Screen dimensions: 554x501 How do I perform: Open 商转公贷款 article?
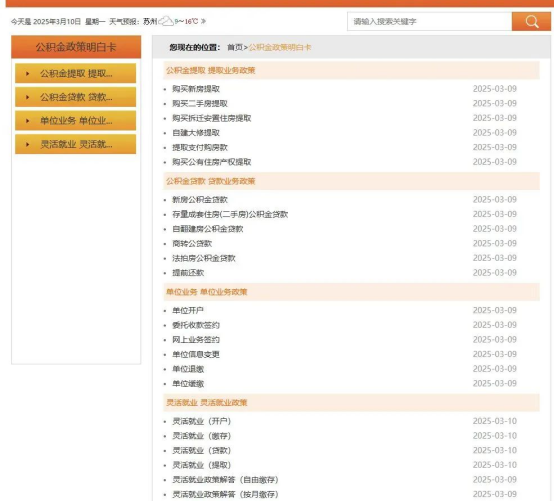(192, 243)
